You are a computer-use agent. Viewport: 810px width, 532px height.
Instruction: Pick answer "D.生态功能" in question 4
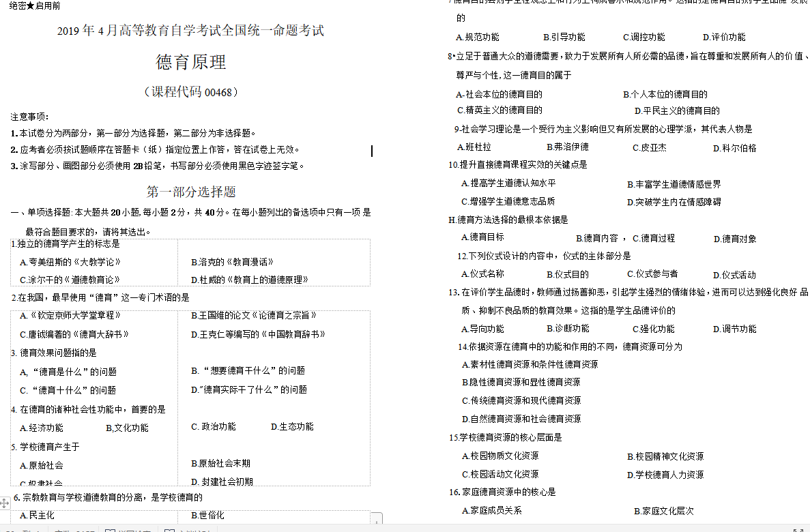click(292, 427)
